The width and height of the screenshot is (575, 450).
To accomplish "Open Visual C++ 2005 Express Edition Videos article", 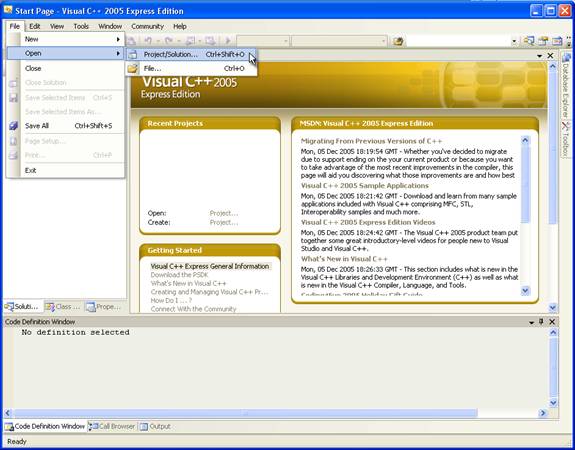I will (x=368, y=222).
